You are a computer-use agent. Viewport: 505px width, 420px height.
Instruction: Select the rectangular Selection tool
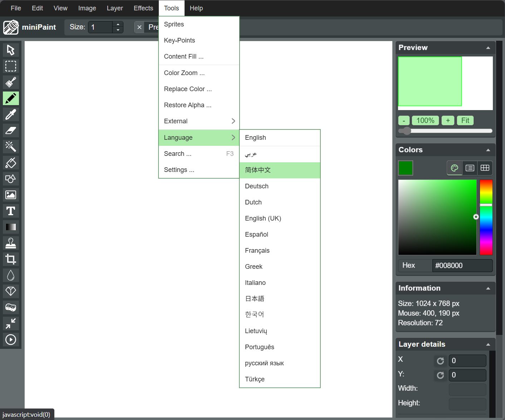pyautogui.click(x=11, y=66)
